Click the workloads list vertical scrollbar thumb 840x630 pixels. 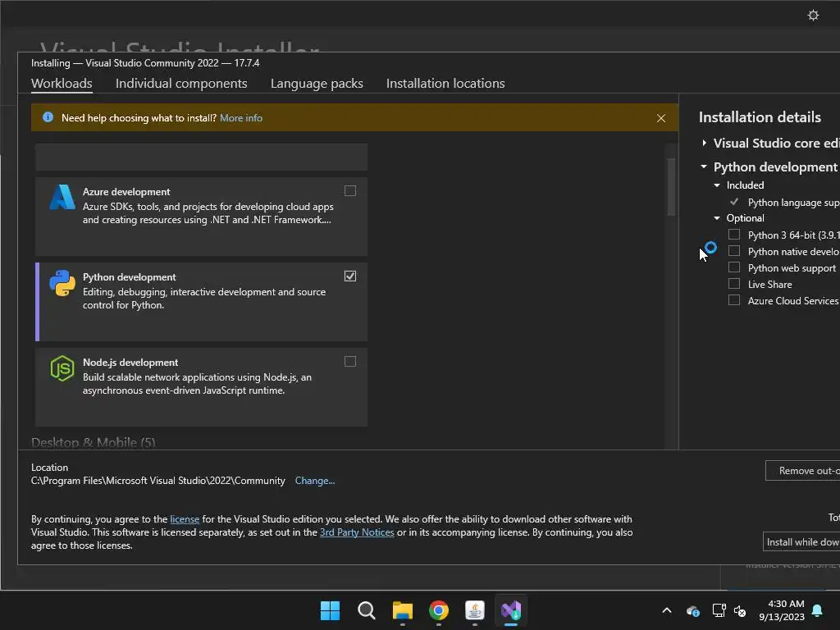click(x=671, y=187)
